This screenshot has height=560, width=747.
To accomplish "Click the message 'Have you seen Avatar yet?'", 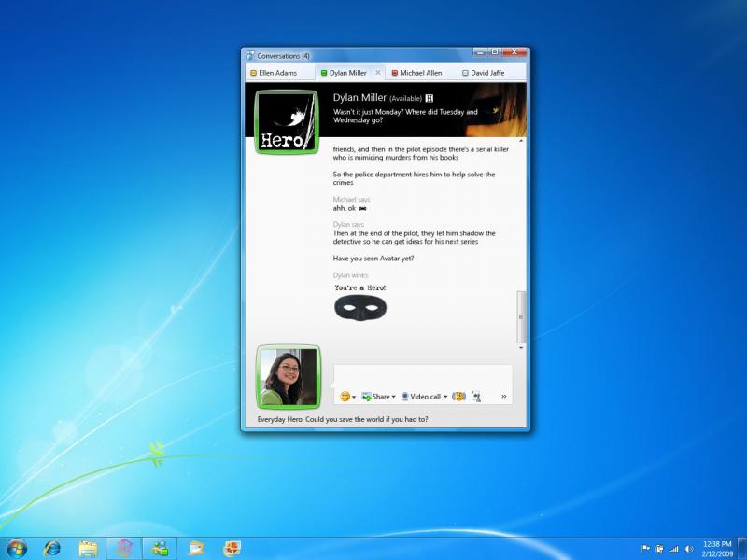I will tap(373, 259).
